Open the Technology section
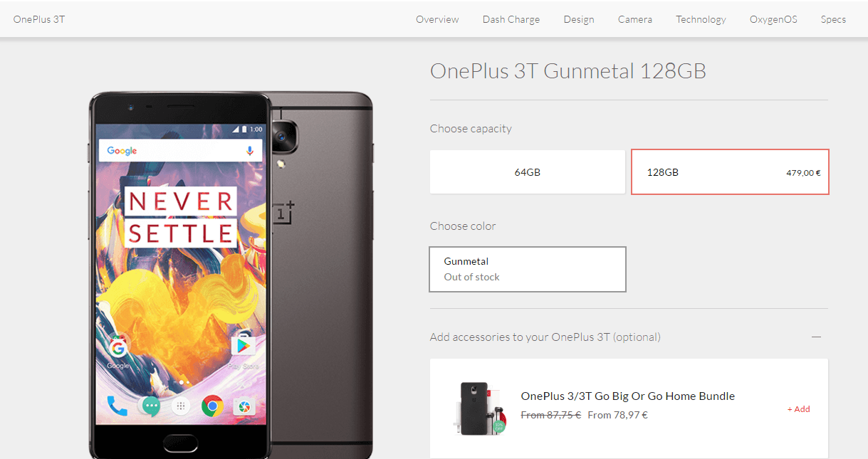The width and height of the screenshot is (868, 459). point(701,19)
